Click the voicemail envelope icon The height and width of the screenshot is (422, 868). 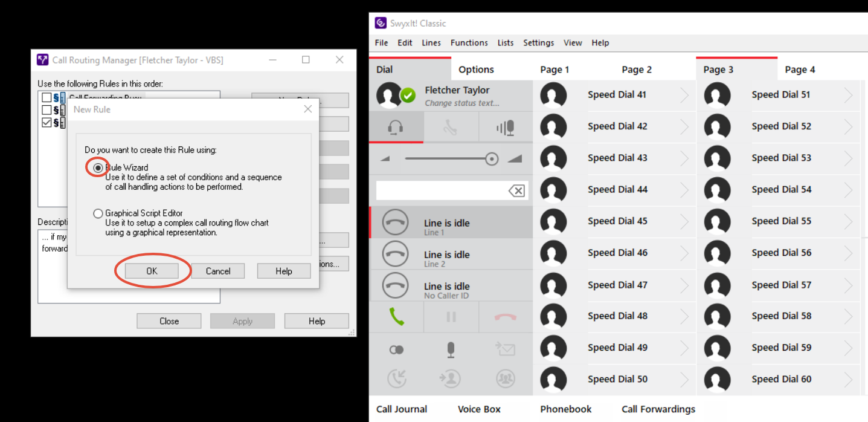505,348
